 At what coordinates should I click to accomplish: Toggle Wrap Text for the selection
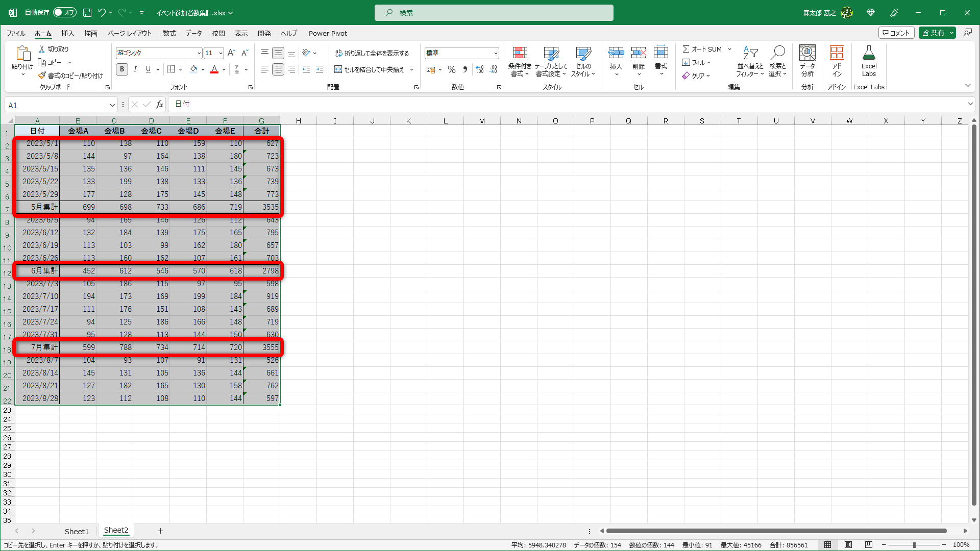click(372, 53)
